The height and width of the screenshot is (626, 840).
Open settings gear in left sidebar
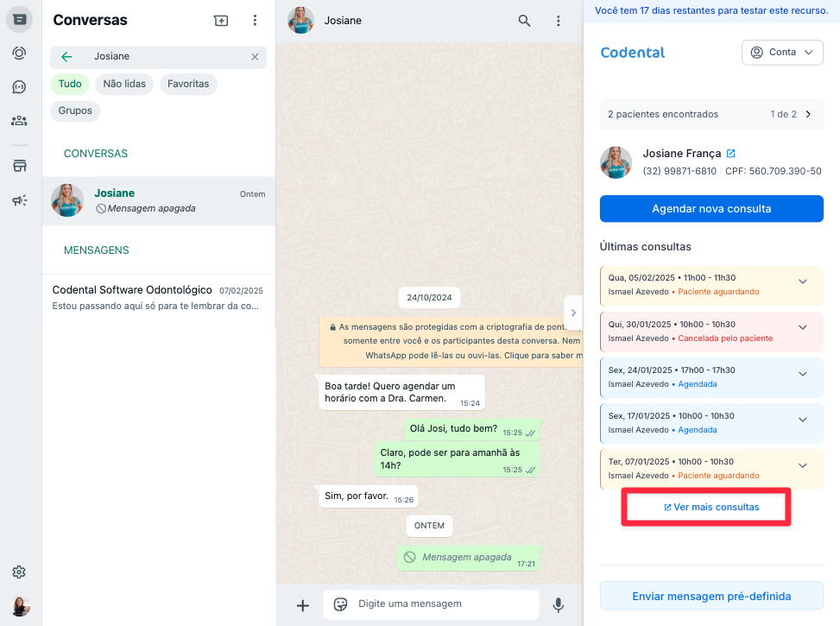[x=19, y=572]
